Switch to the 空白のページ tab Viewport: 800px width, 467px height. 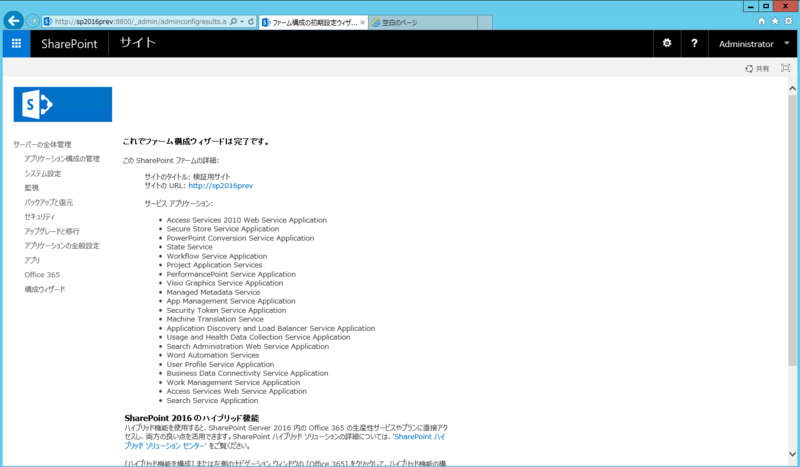(422, 22)
